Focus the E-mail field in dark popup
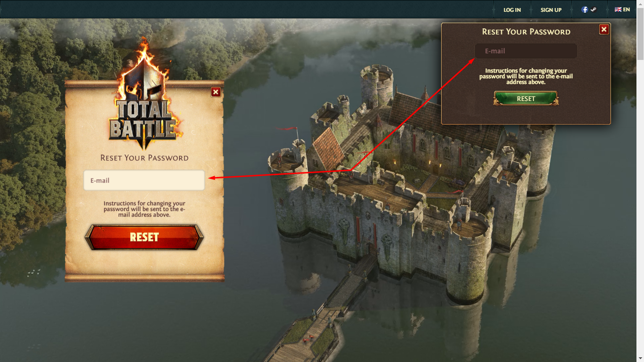 pos(526,51)
